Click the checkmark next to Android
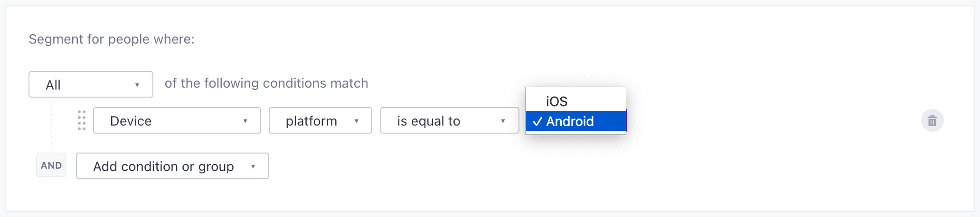 pyautogui.click(x=537, y=122)
